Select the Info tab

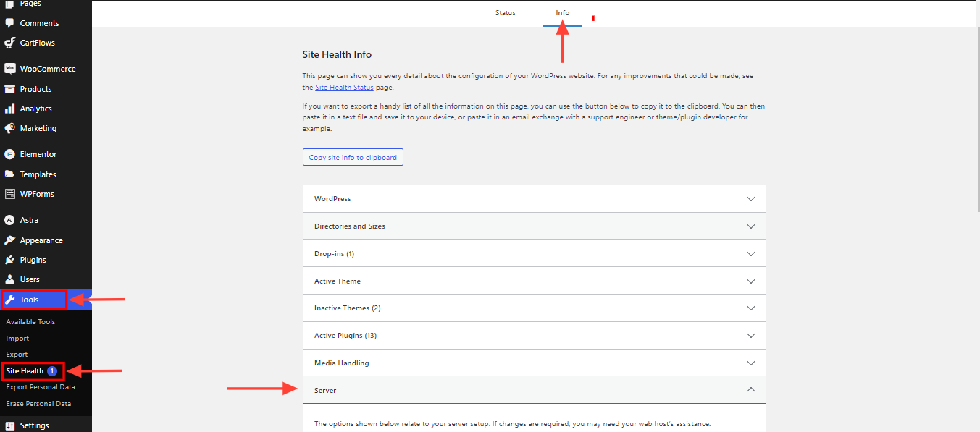(563, 13)
